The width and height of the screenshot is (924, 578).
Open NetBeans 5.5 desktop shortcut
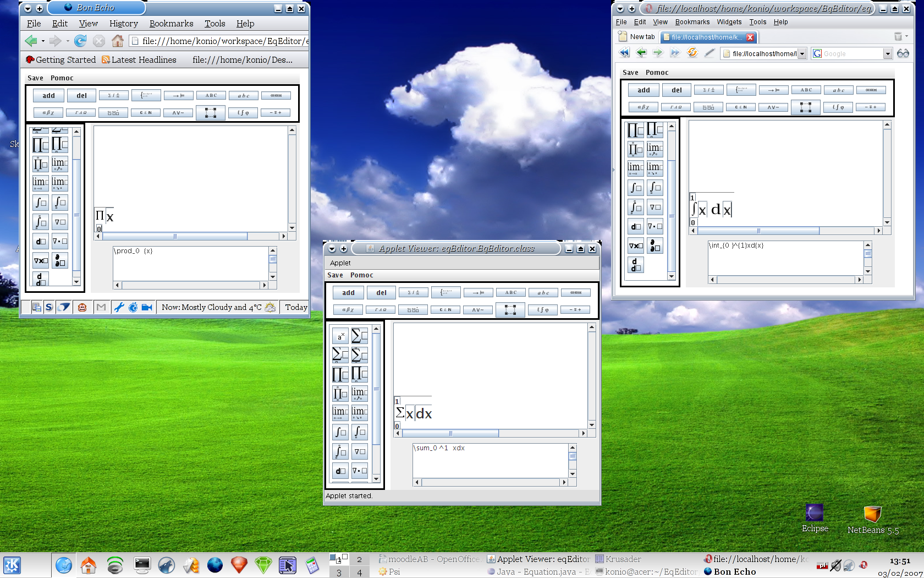[x=873, y=520]
